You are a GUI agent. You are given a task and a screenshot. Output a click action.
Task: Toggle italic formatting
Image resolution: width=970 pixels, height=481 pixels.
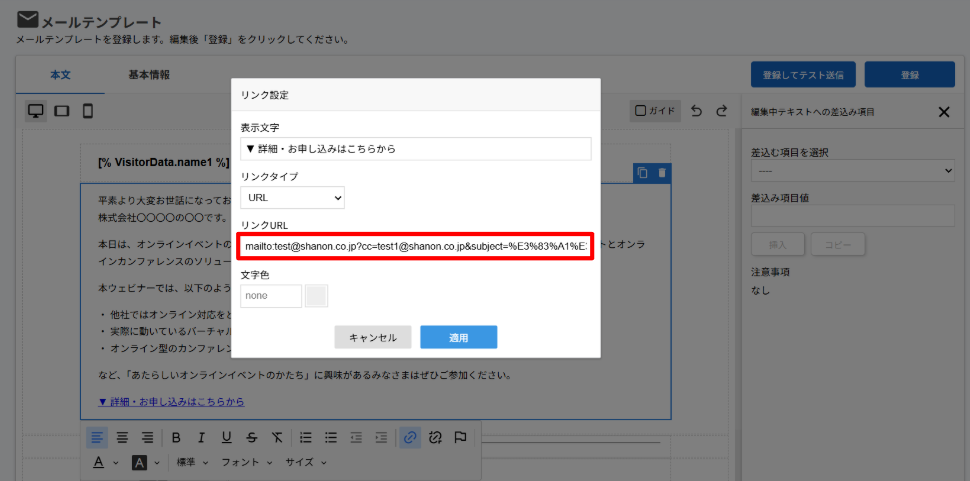[x=201, y=438]
